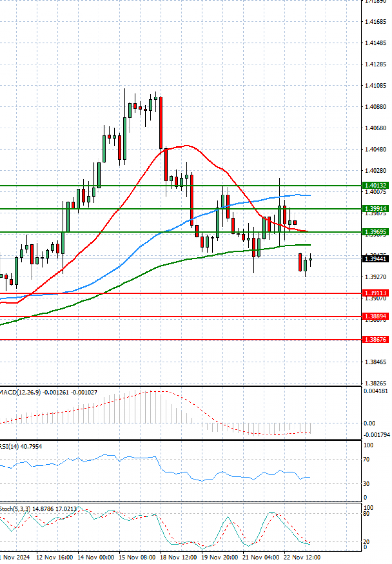Click the red 1.39113 support price tag
This screenshot has height=564, width=392.
(x=375, y=293)
